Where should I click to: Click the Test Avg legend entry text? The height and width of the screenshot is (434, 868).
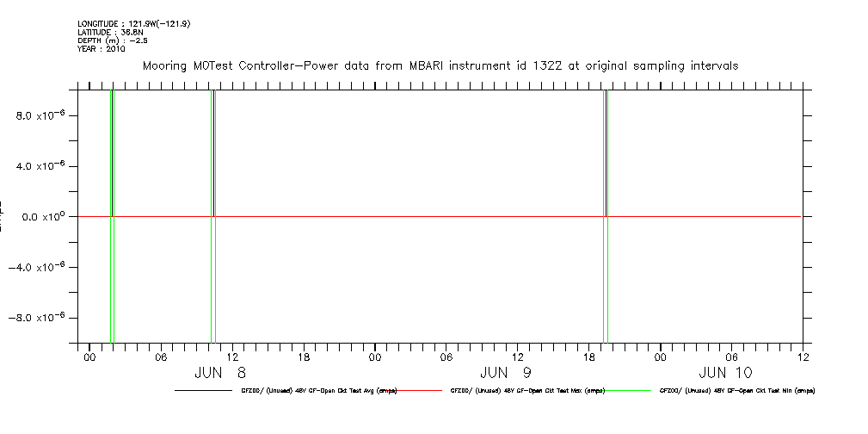coord(318,391)
